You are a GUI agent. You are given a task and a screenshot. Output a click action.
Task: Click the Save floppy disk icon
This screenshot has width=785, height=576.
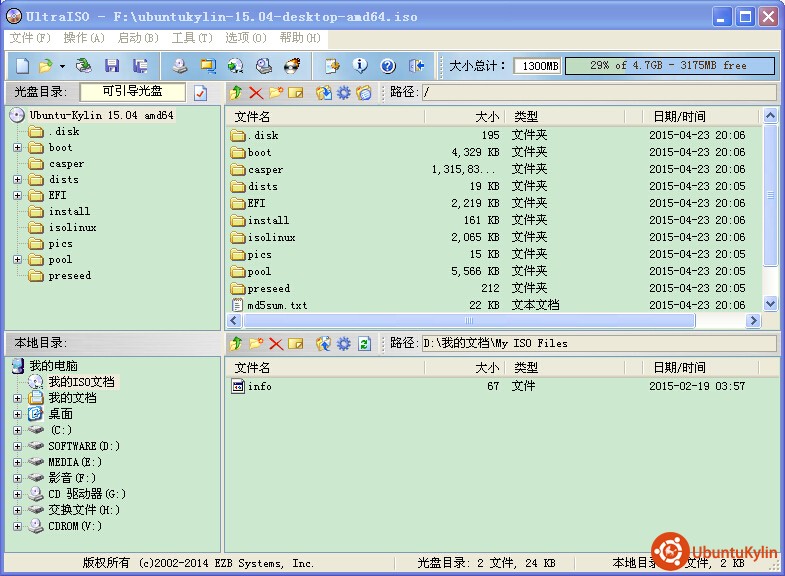click(x=112, y=66)
